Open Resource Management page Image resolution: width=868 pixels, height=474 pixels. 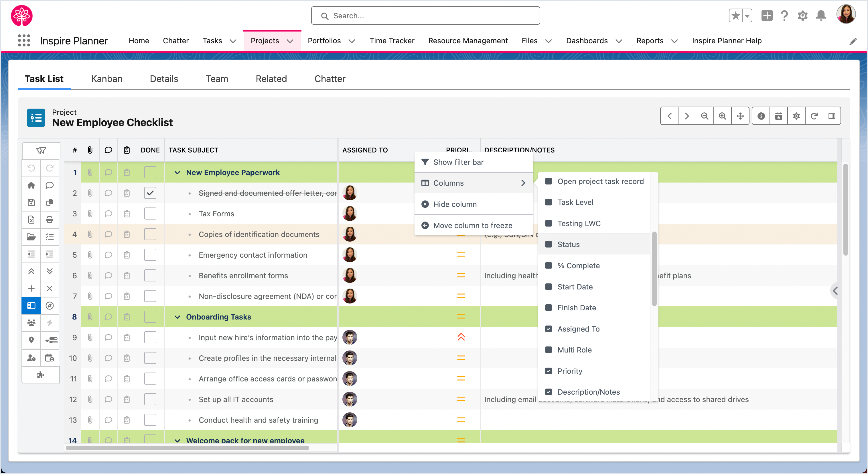click(468, 40)
